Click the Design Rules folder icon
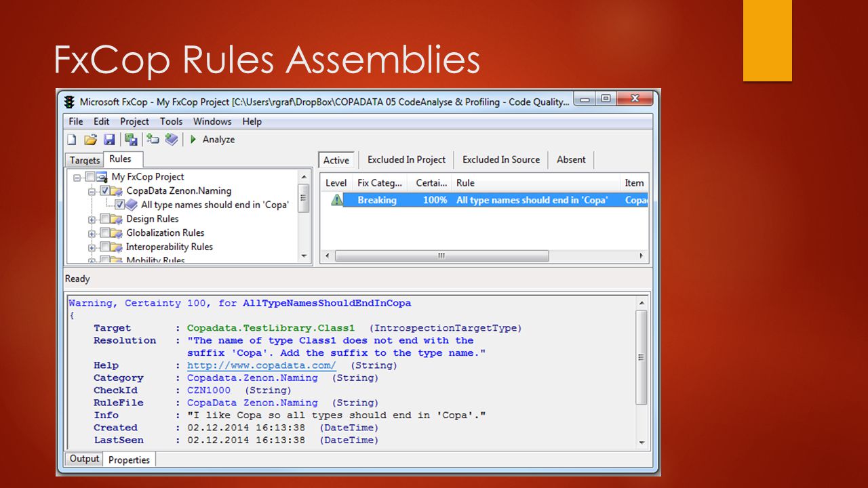The image size is (868, 488). pos(117,219)
